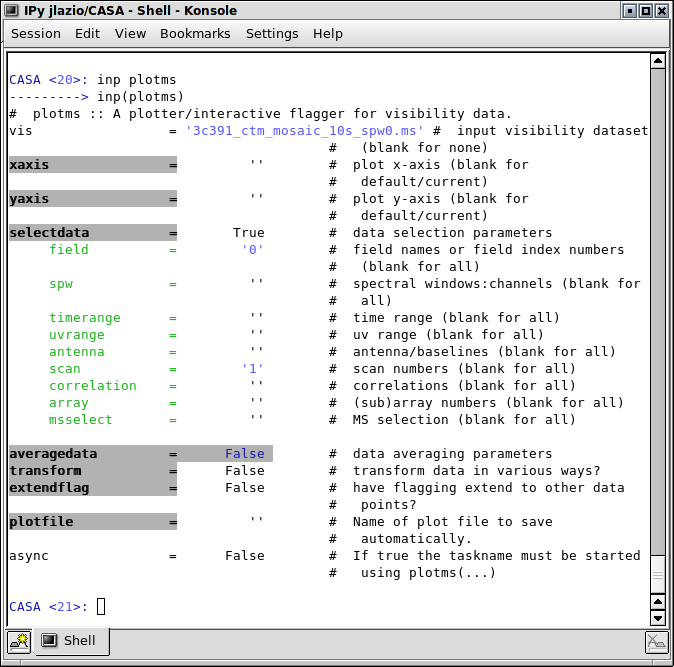Click the vis filename '3c391_ctm_mosaic_10s_spw0.ms'
The width and height of the screenshot is (674, 667).
(305, 131)
